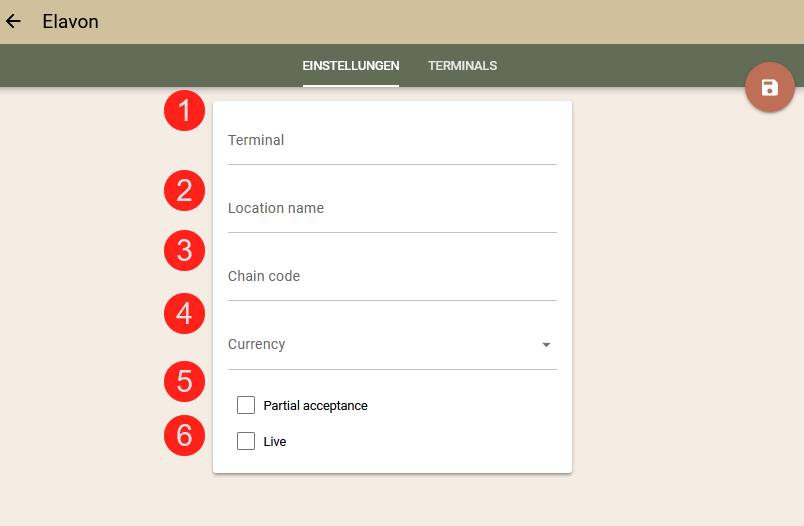804x526 pixels.
Task: Click the Live label text
Action: point(275,441)
